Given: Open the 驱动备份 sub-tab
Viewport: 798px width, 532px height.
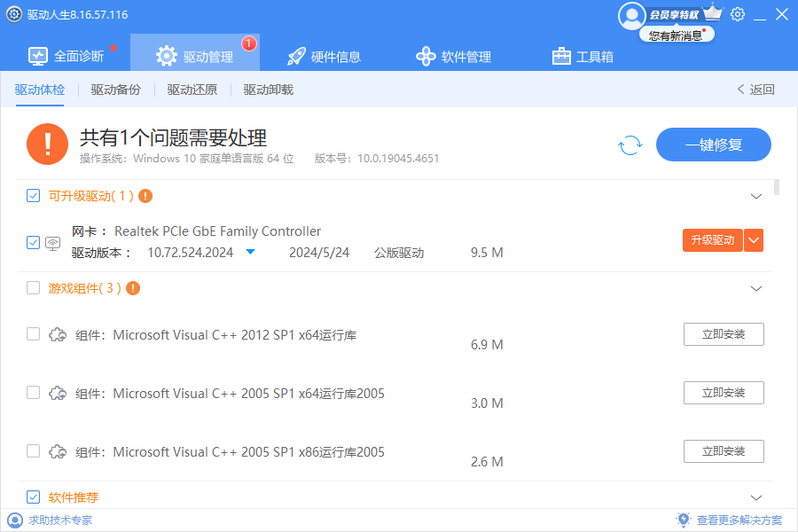Looking at the screenshot, I should [115, 90].
